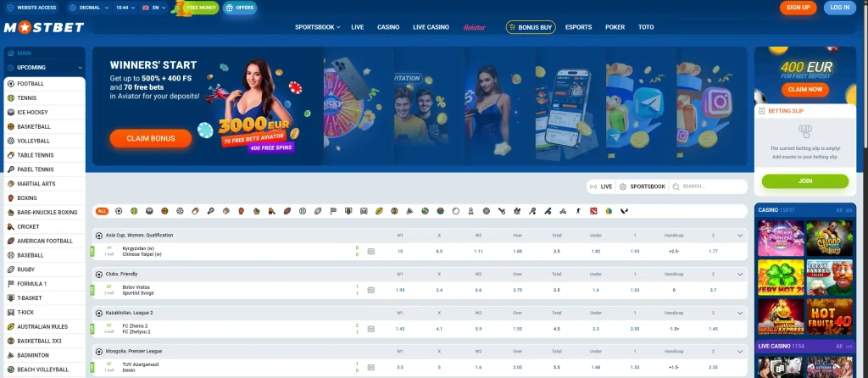Open Tennis in the left sidebar
868x378 pixels.
[x=44, y=98]
